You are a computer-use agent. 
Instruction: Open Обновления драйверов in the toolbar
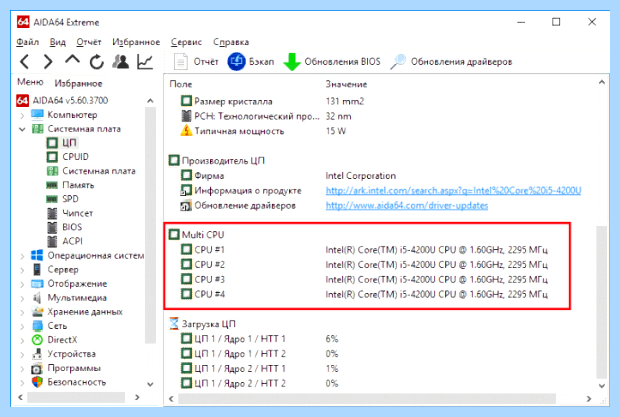(x=451, y=62)
